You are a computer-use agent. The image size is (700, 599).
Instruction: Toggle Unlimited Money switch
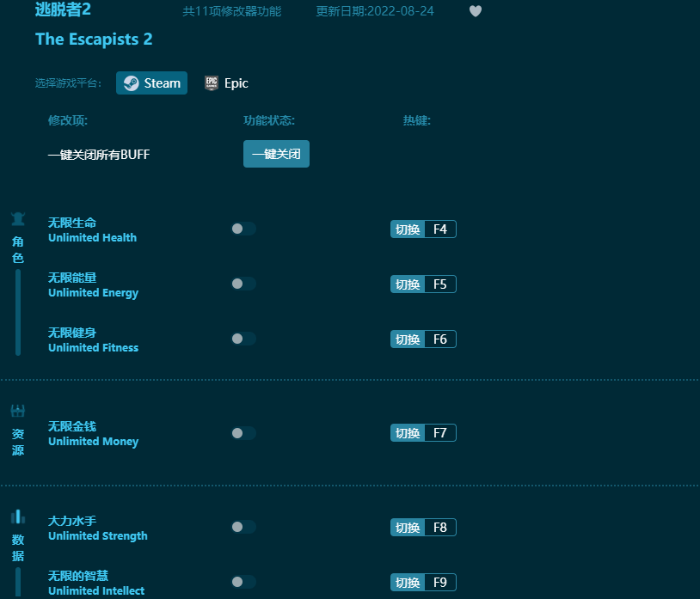pos(243,433)
